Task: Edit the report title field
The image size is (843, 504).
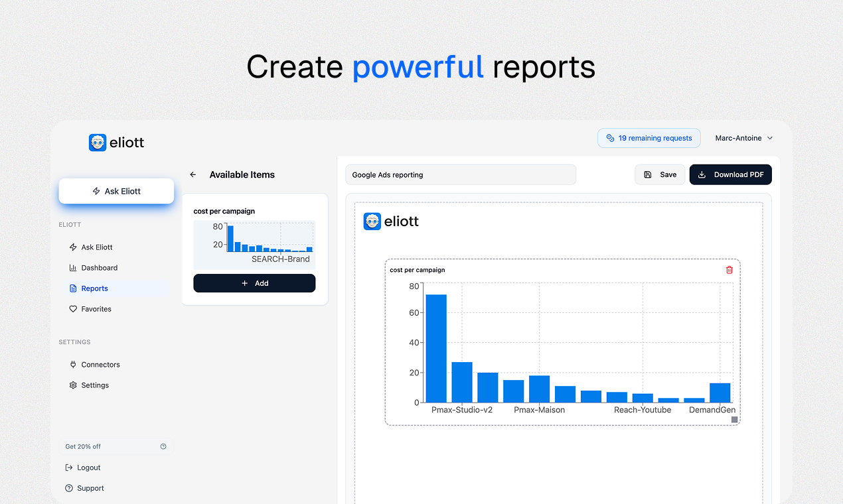Action: click(x=461, y=174)
